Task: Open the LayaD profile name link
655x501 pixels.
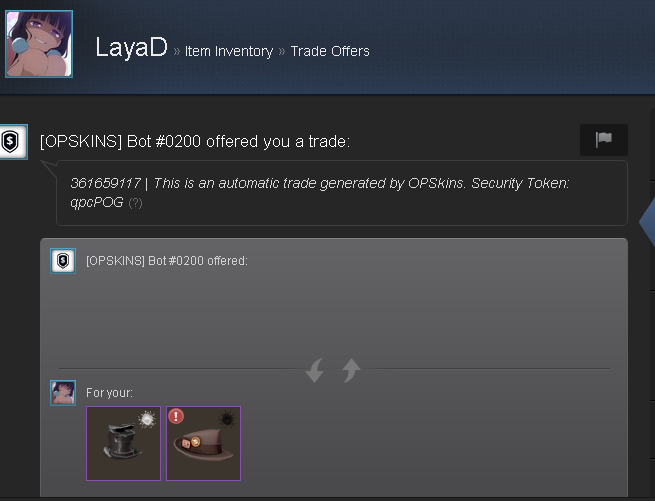Action: point(131,47)
